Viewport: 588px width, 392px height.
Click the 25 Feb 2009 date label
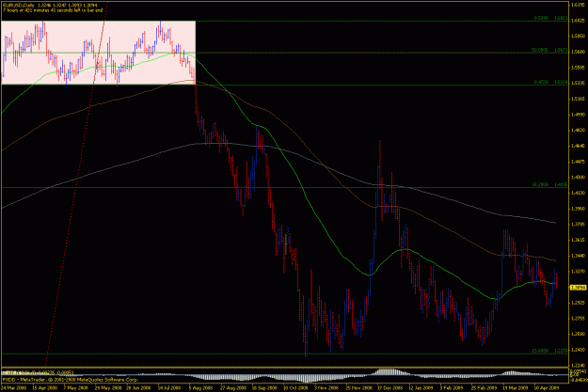coord(485,388)
